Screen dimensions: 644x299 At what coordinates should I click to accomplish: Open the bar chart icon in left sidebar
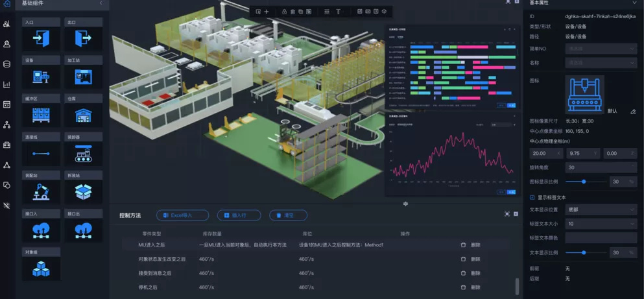[x=6, y=84]
